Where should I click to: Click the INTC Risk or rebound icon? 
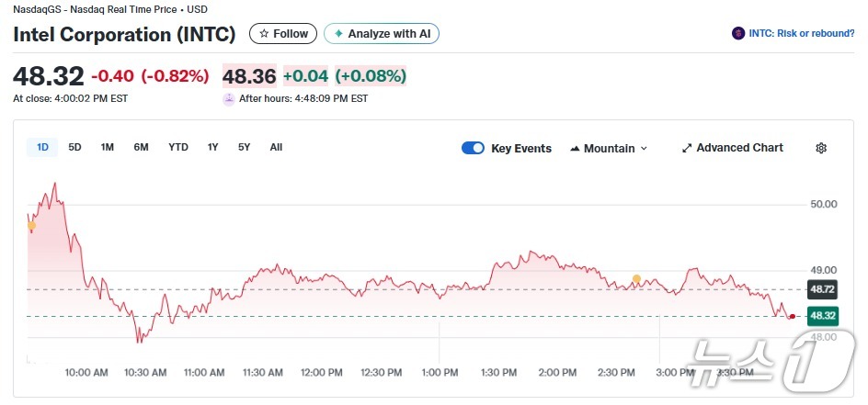click(738, 34)
